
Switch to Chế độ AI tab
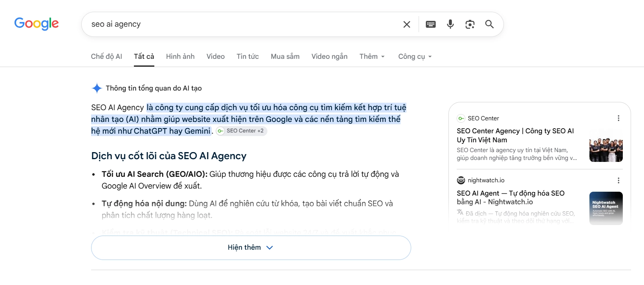point(106,56)
